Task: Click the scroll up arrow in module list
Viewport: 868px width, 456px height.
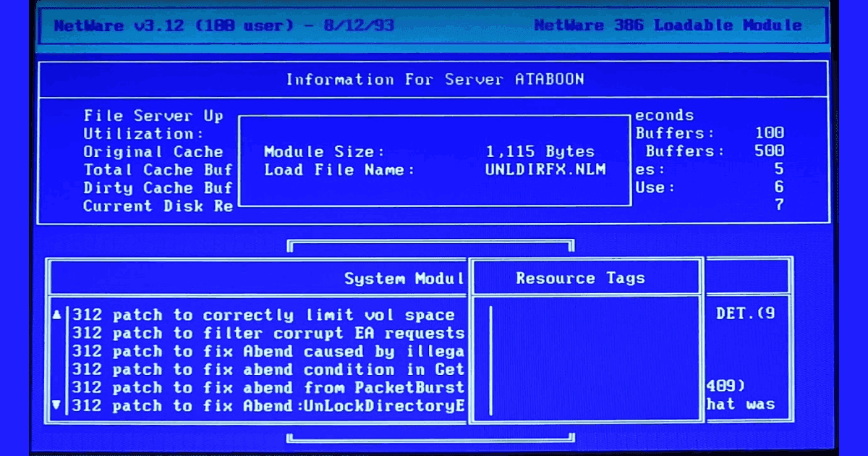Action: click(57, 315)
